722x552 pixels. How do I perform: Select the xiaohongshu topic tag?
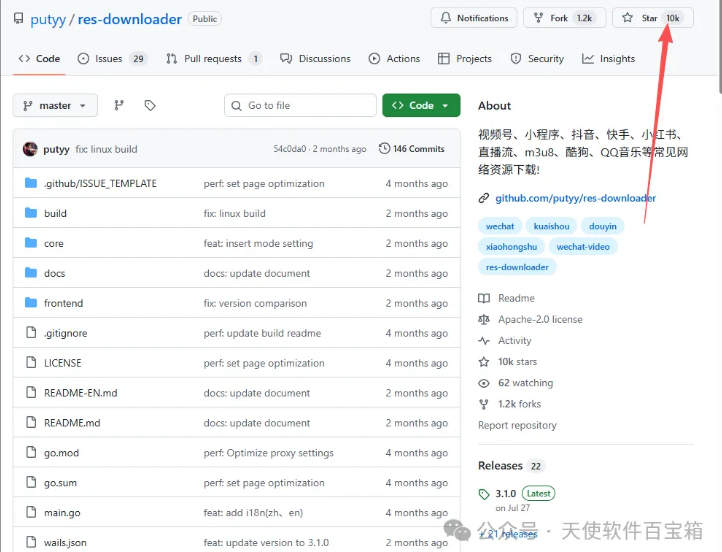point(512,246)
